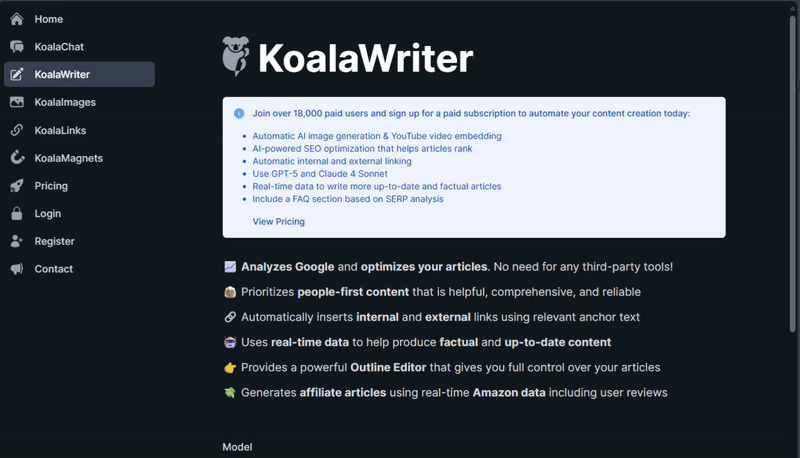
Task: Click the rocket icon beside Pricing
Action: (x=16, y=185)
